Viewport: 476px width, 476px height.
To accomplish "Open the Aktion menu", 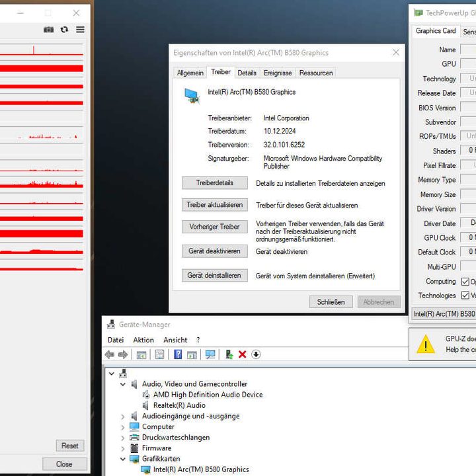I will 143,340.
